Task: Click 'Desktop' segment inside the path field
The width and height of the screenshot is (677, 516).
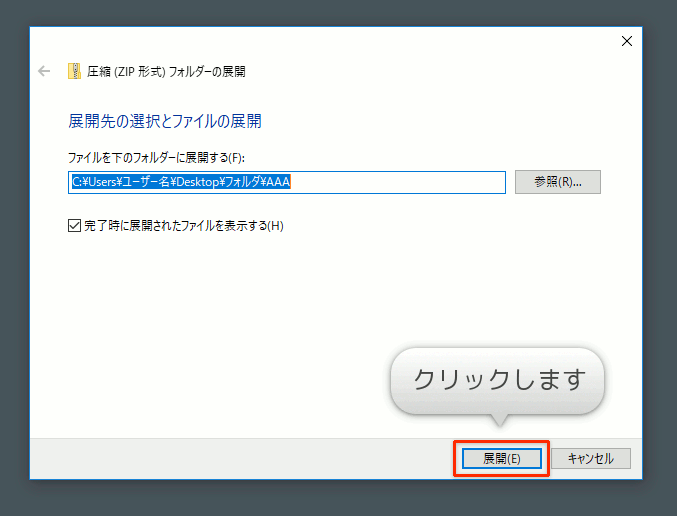Action: [181, 182]
